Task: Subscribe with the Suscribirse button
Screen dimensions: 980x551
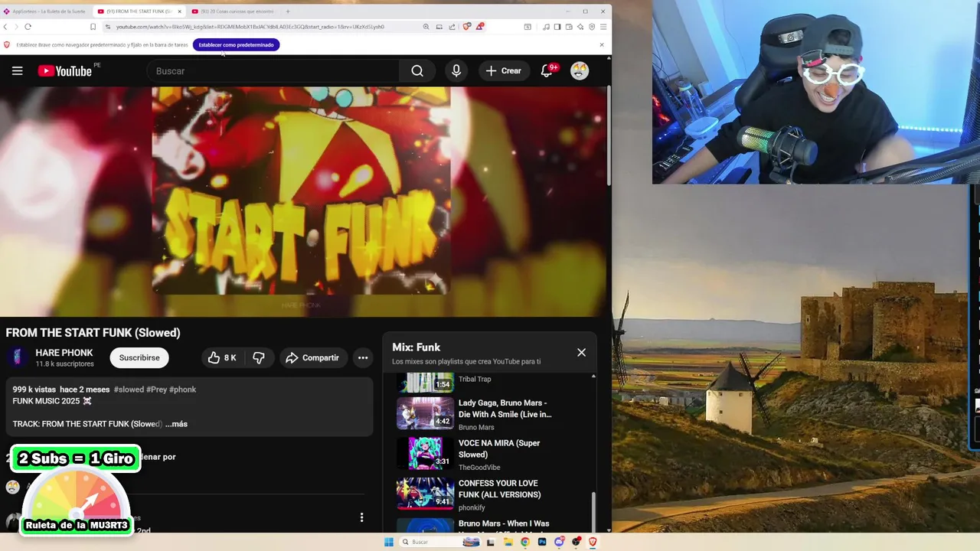Action: pyautogui.click(x=139, y=357)
